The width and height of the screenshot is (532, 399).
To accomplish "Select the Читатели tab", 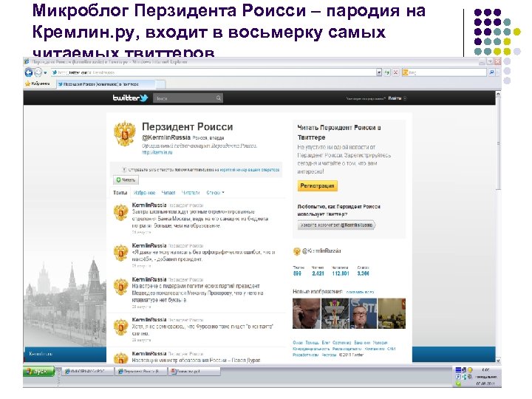I will [191, 192].
